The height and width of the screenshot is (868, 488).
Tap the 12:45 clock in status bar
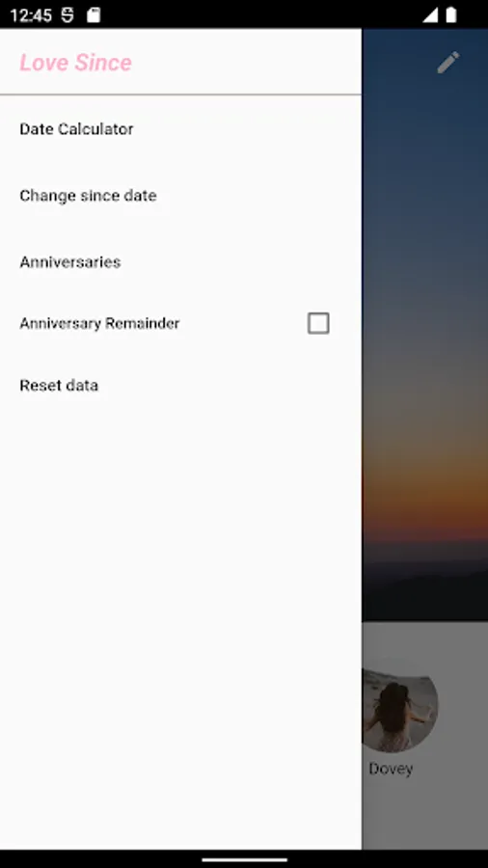31,15
